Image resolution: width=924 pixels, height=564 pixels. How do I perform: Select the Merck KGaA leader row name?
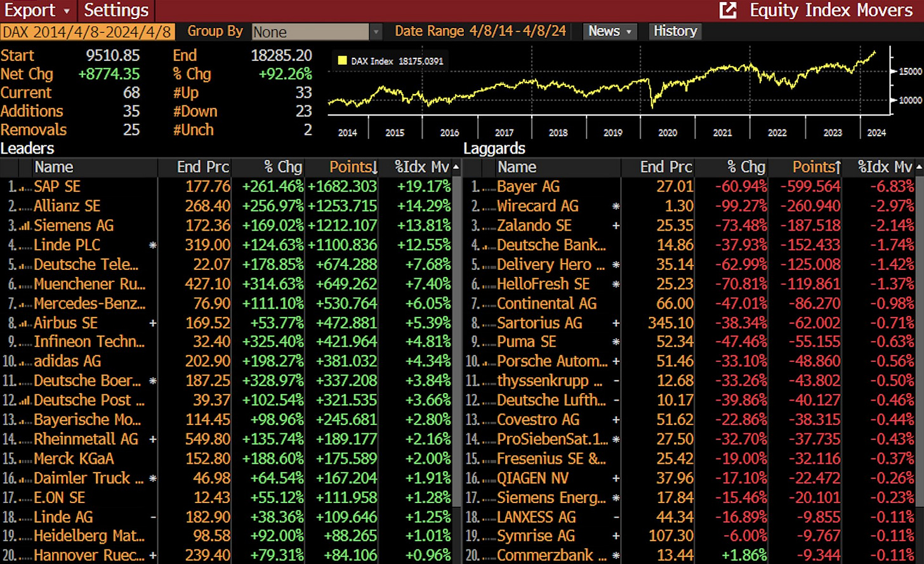(74, 459)
